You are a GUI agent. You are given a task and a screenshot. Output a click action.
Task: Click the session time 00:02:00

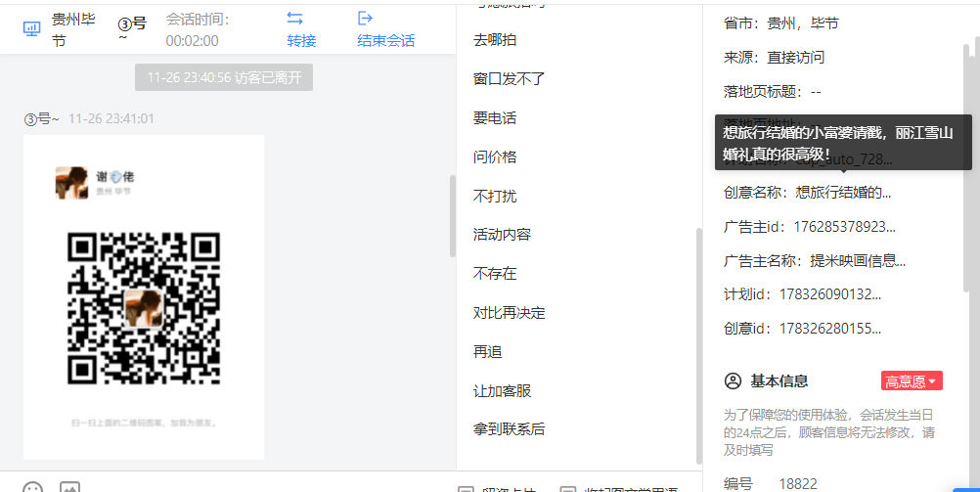(x=192, y=41)
